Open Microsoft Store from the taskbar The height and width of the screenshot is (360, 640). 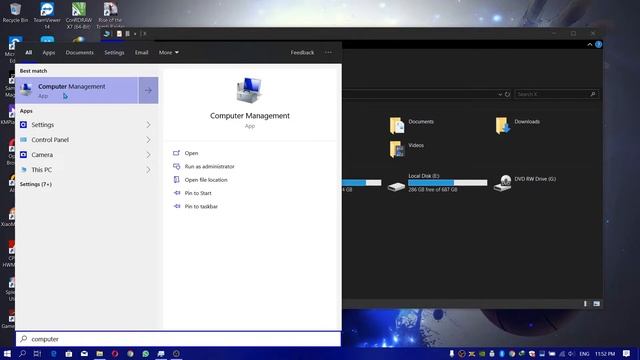pos(69,353)
